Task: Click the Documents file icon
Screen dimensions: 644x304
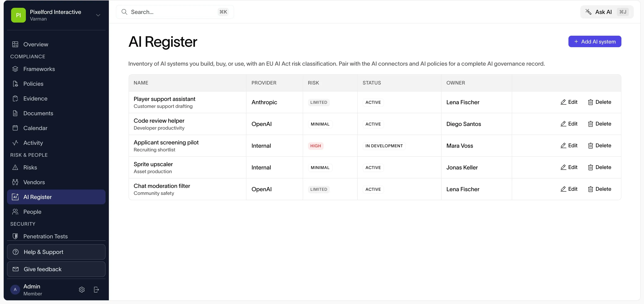Action: [15, 113]
